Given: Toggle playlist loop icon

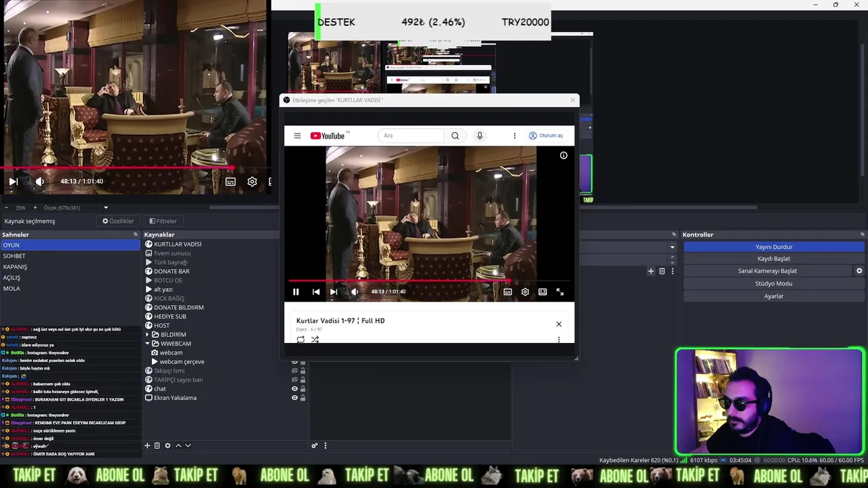Looking at the screenshot, I should 300,339.
